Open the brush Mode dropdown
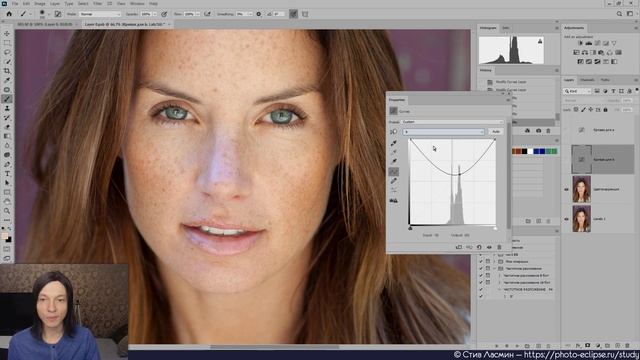This screenshot has width=640, height=360. (x=100, y=14)
